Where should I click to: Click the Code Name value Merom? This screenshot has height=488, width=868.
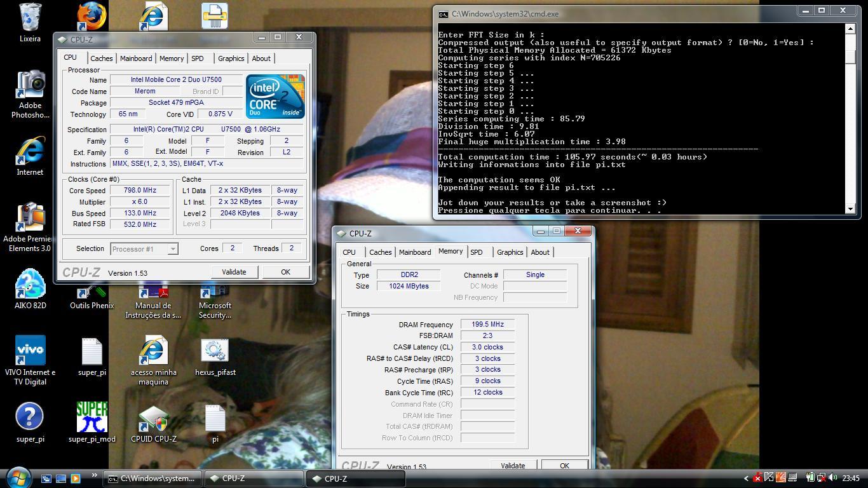pos(145,91)
